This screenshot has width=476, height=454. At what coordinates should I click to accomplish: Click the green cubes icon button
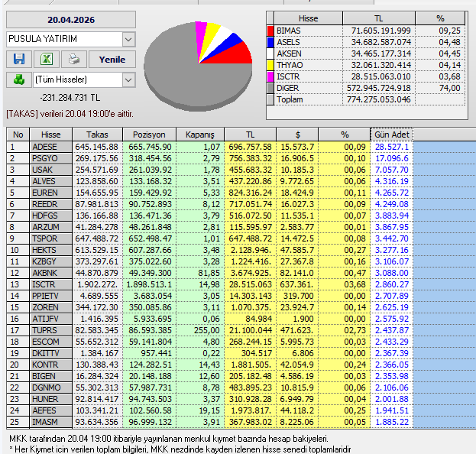pyautogui.click(x=19, y=79)
